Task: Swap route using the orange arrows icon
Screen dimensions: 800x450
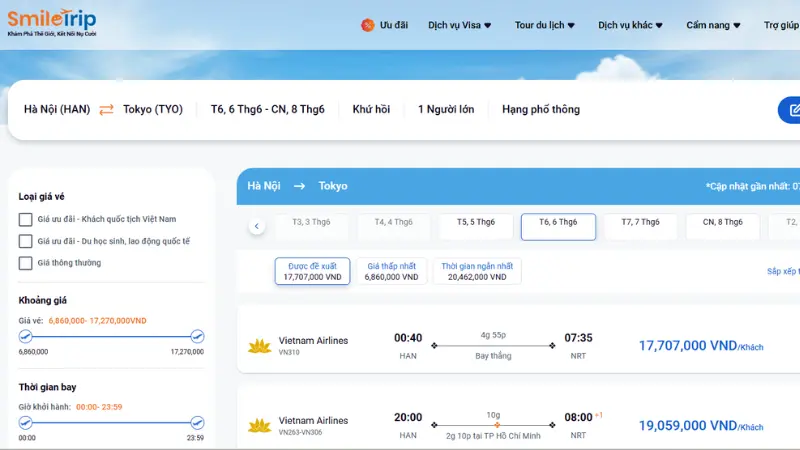Action: (x=106, y=110)
